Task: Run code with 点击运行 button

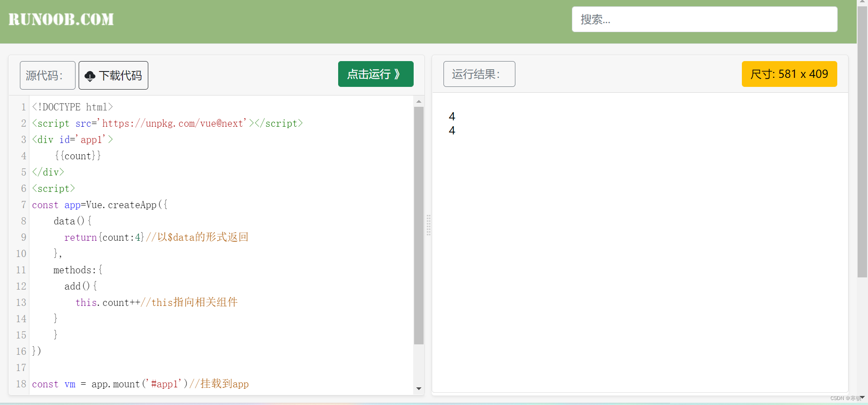Action: click(x=376, y=74)
